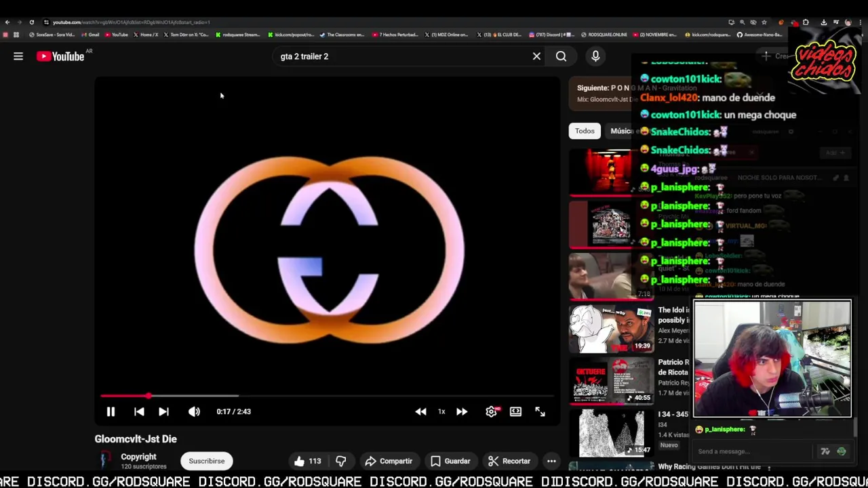Viewport: 868px width, 488px height.
Task: Run the search with the magnifier icon
Action: click(x=561, y=56)
